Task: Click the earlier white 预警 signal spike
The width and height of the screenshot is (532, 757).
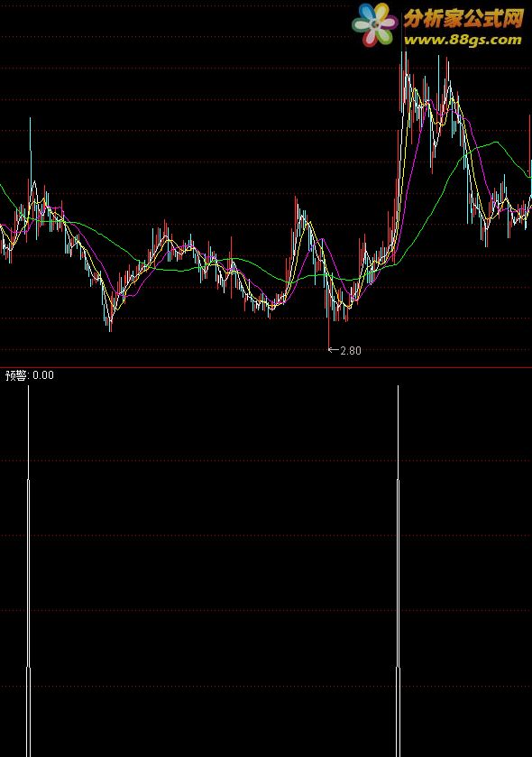Action: 29,570
